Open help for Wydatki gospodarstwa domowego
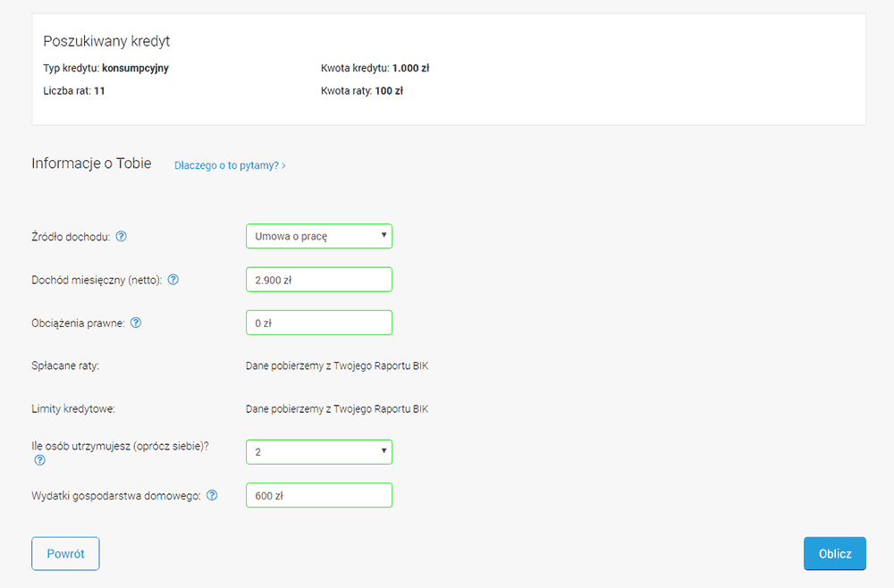 [x=212, y=495]
